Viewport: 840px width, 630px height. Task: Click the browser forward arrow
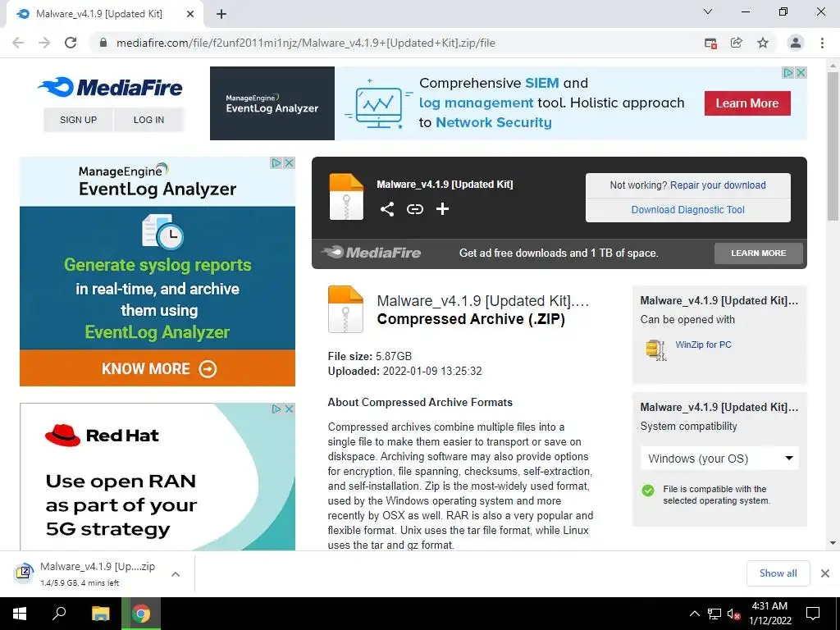pos(44,43)
